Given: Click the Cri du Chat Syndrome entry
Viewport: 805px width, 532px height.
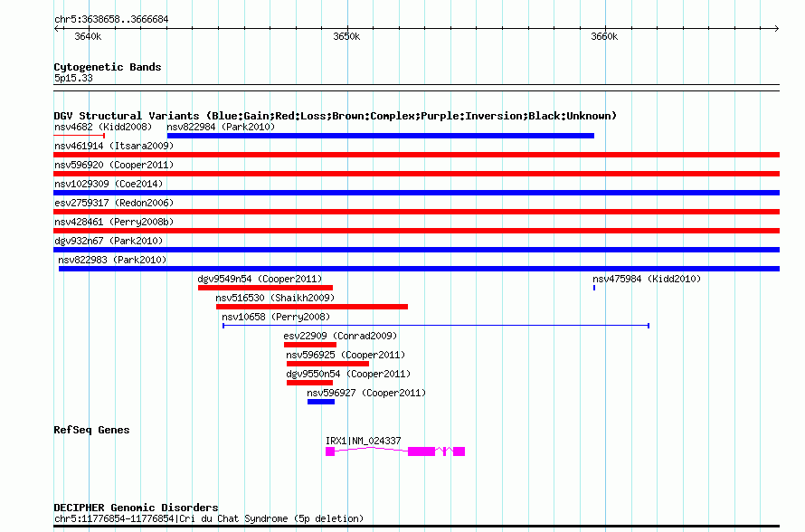Looking at the screenshot, I should tap(209, 518).
